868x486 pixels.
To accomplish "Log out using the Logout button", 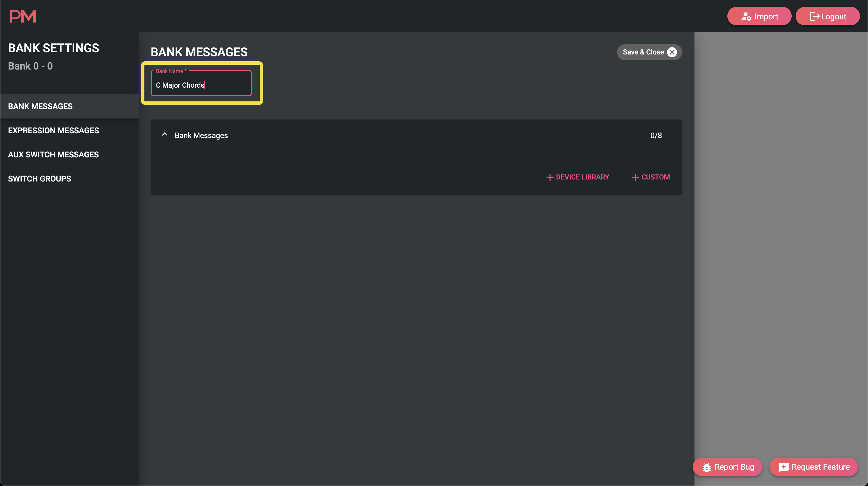I will 828,16.
